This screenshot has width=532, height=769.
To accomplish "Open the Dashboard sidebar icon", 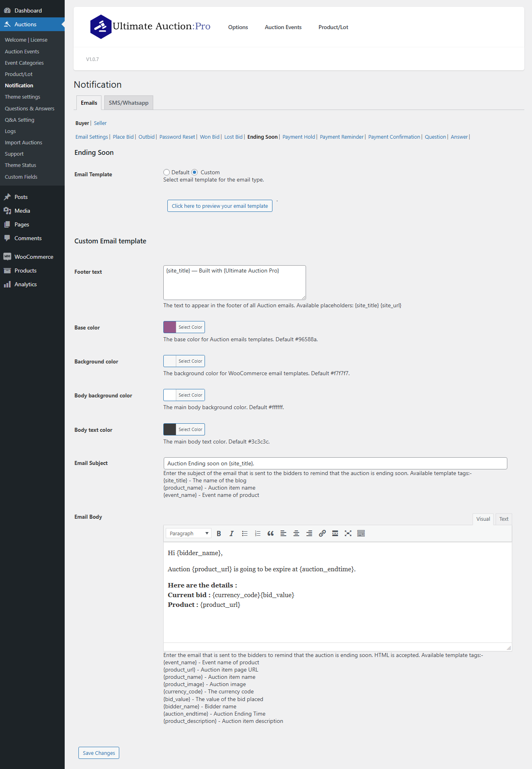I will coord(7,11).
